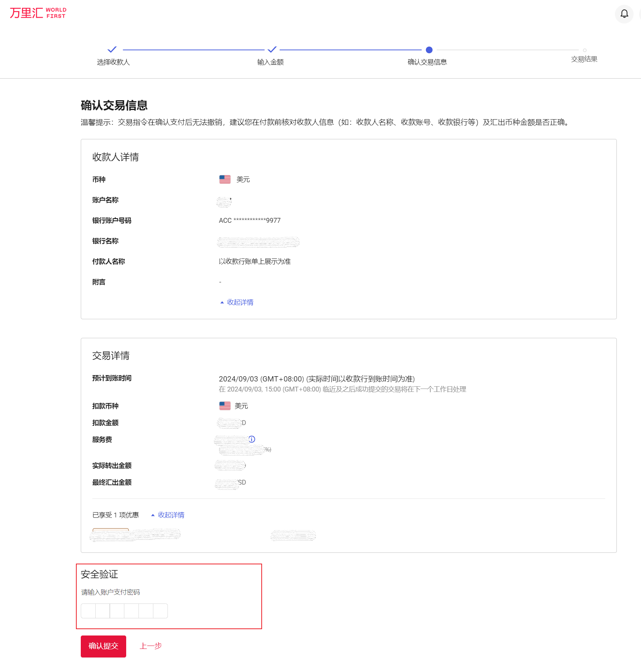641x672 pixels.
Task: Click the 确认交易信息 page heading
Action: [114, 105]
